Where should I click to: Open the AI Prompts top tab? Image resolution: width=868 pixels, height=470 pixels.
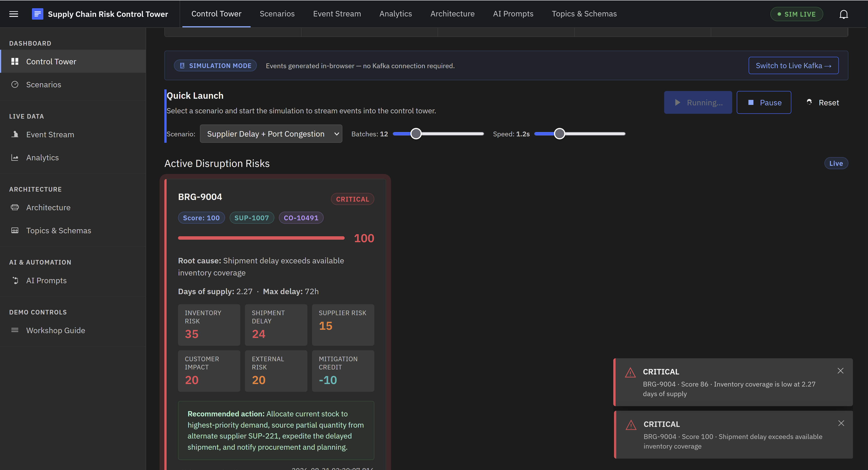[513, 14]
